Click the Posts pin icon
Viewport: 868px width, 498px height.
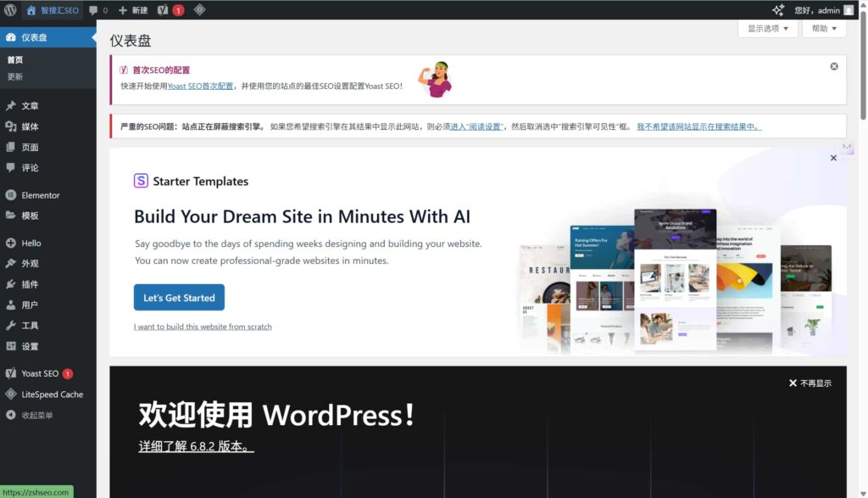pyautogui.click(x=11, y=105)
